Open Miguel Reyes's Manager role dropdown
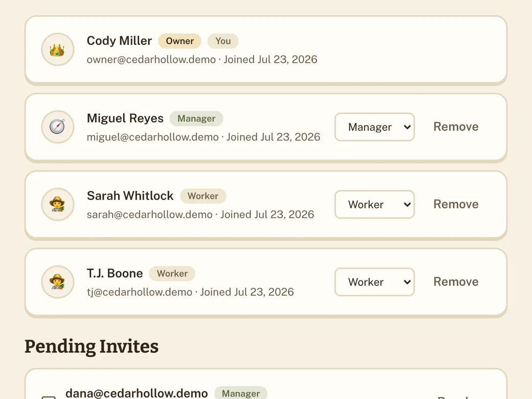 (374, 127)
